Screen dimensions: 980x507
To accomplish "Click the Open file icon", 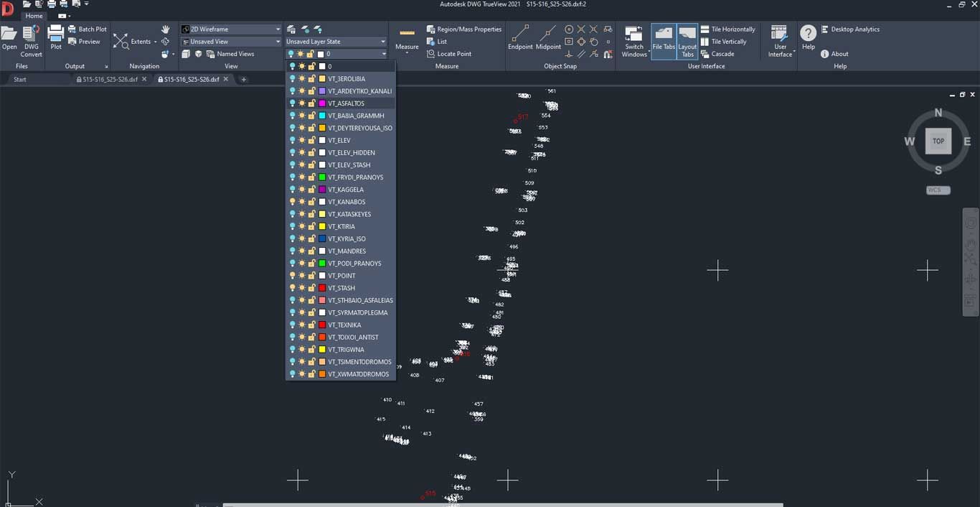I will click(9, 34).
